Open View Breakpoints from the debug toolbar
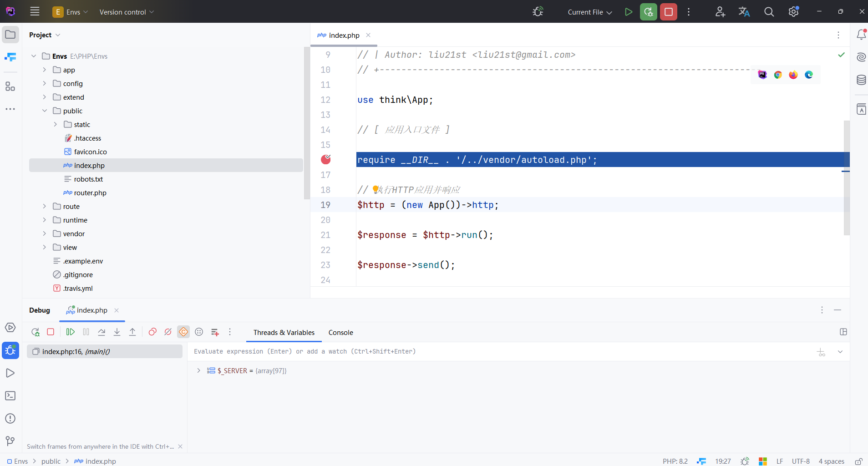 click(x=152, y=332)
